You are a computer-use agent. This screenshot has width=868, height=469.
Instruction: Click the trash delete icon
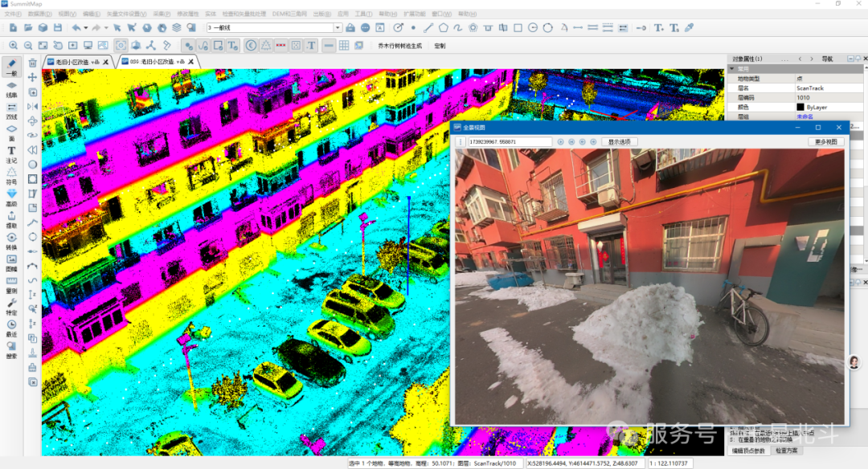pos(33,63)
